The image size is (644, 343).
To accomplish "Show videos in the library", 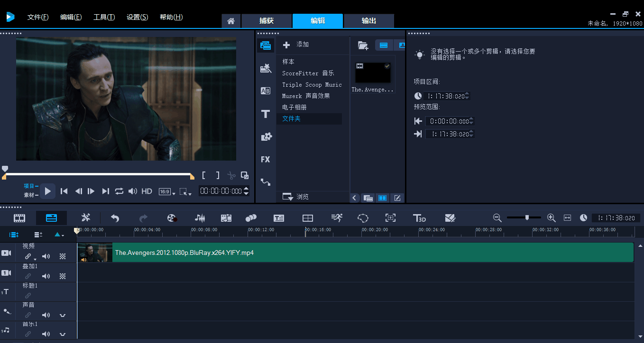I will pos(384,45).
